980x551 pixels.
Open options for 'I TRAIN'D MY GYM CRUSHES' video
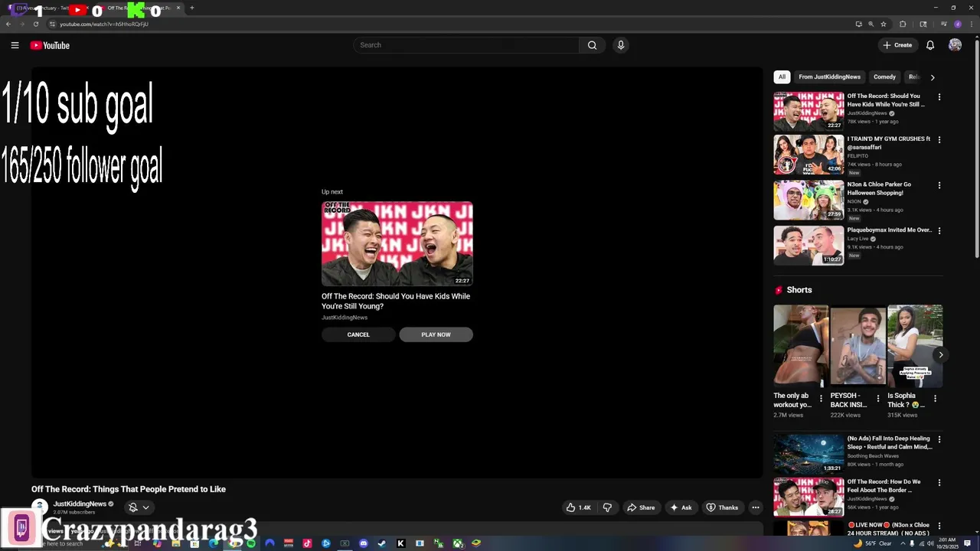pos(939,140)
